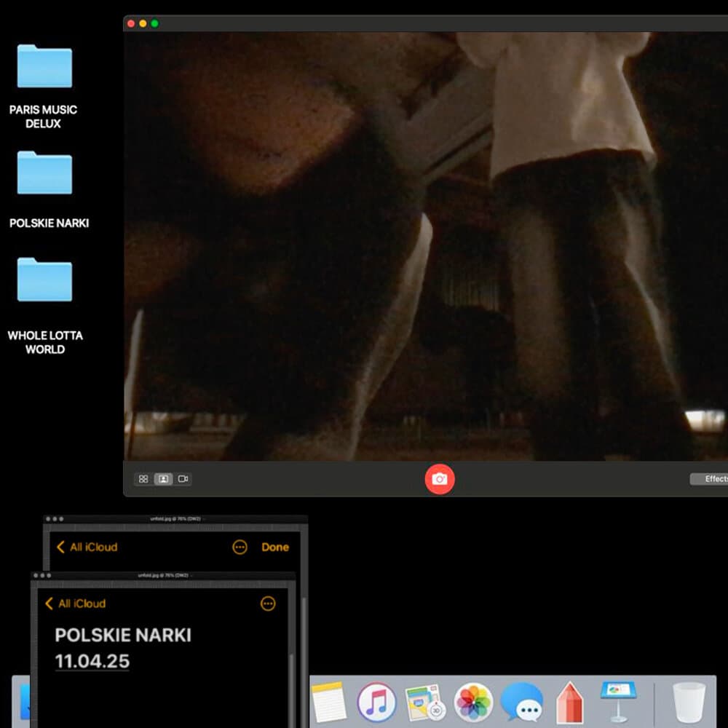
Task: Open the Preview icon in the Dock
Action: [x=425, y=703]
